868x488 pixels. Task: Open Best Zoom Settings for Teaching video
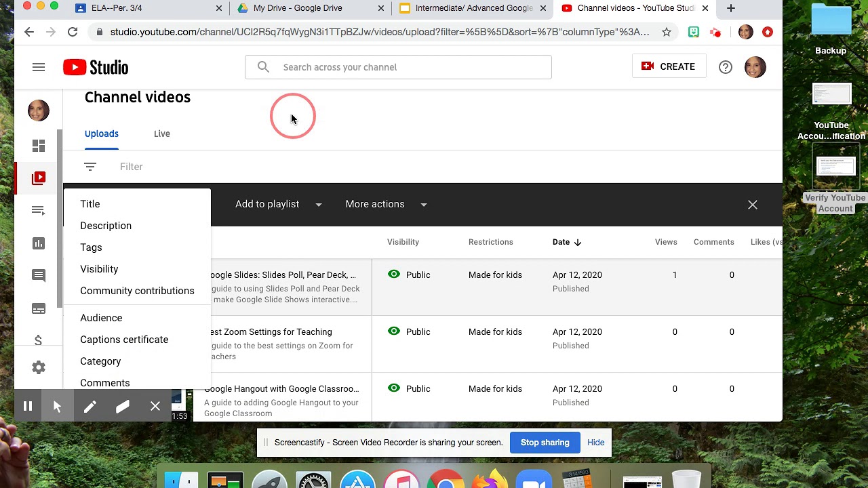coord(269,331)
